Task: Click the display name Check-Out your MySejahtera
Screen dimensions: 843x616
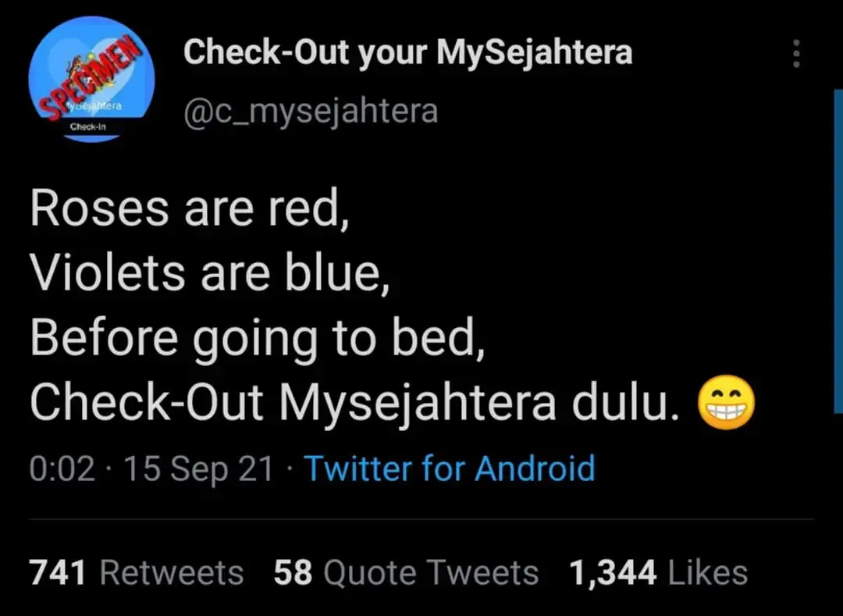Action: tap(407, 52)
